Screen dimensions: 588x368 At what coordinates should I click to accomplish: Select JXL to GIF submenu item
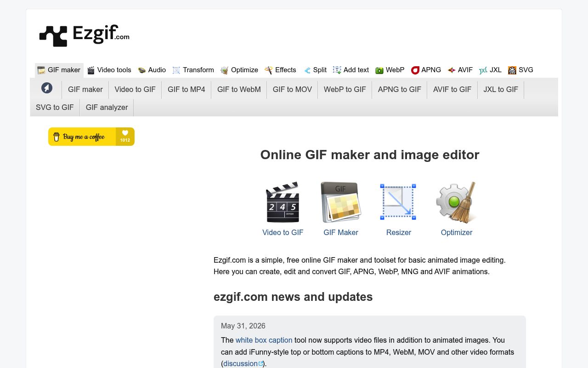501,89
